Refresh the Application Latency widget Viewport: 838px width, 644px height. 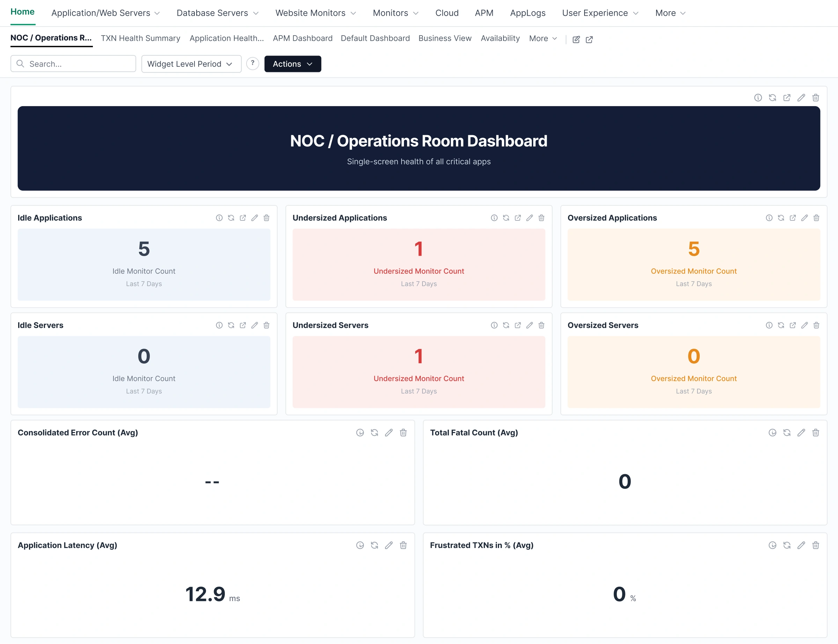coord(374,545)
